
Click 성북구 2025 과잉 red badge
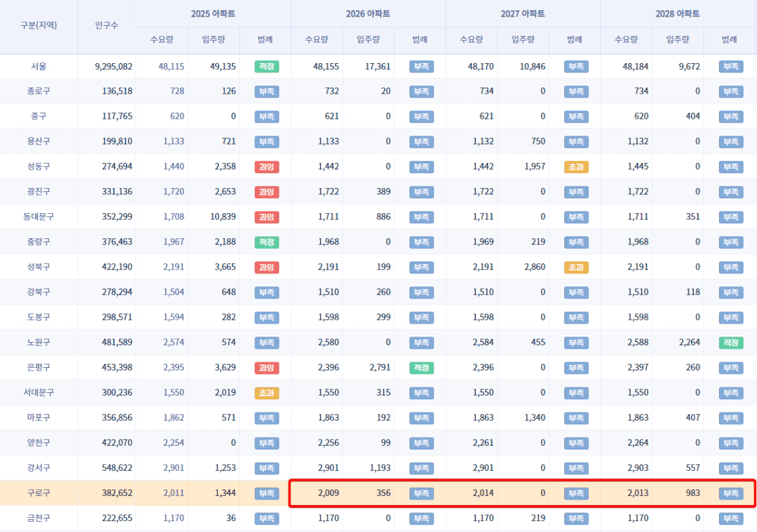(x=267, y=267)
